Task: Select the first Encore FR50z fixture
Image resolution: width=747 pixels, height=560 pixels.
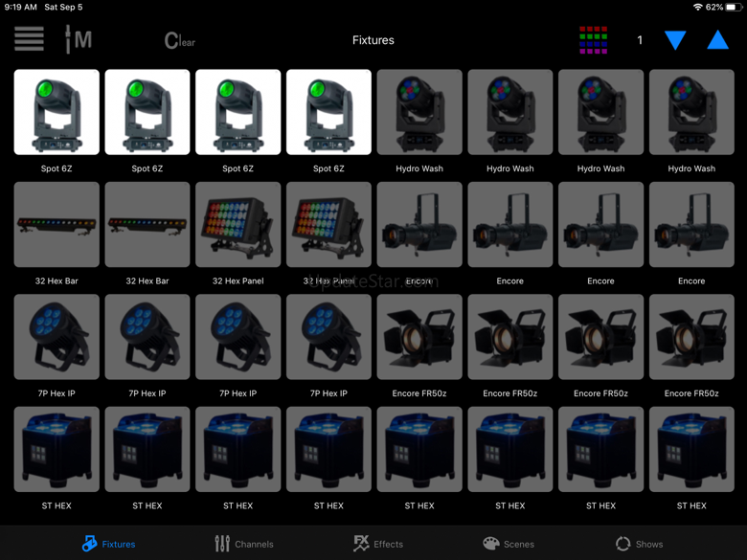Action: tap(419, 337)
